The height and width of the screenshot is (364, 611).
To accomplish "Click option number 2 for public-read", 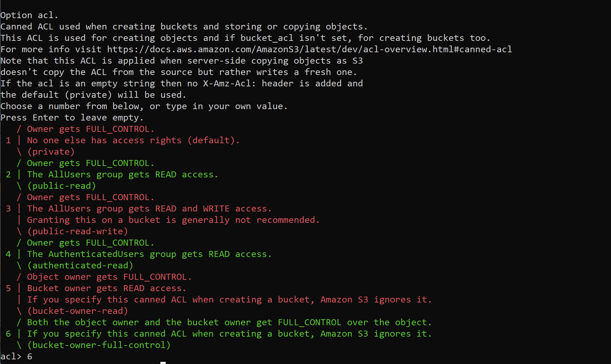I will point(8,175).
